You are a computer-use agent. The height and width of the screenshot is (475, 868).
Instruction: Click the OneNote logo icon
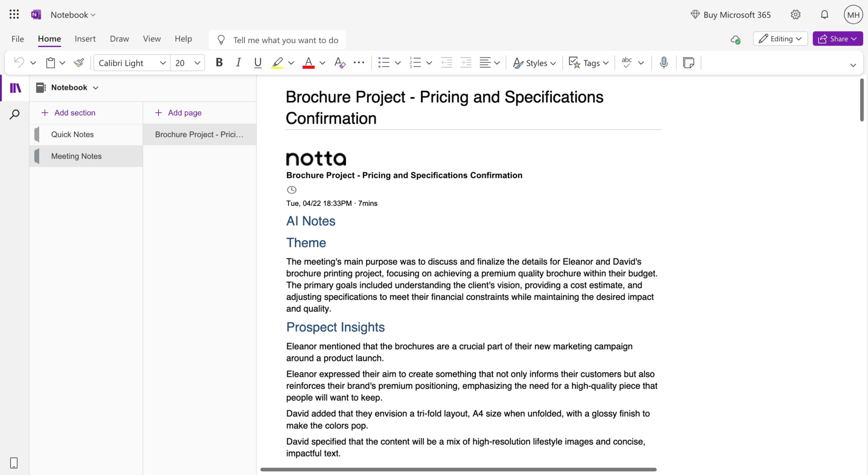click(36, 15)
